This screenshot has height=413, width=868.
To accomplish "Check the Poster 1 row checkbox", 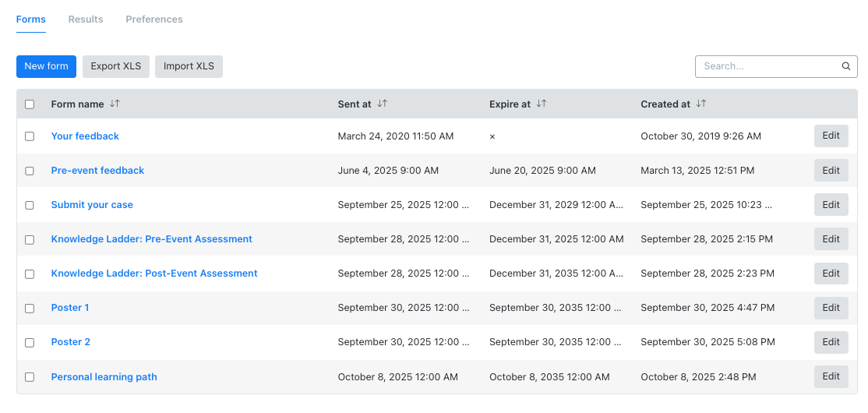I will 30,308.
